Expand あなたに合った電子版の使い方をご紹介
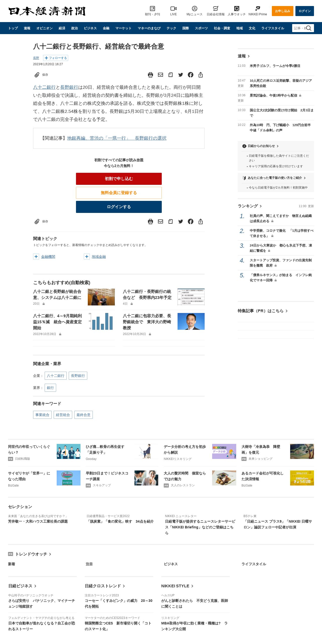The width and height of the screenshot is (322, 644). pyautogui.click(x=274, y=178)
